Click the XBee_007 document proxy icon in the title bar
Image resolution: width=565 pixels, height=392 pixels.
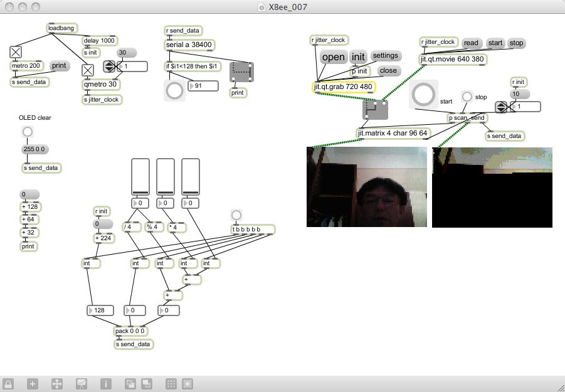point(262,7)
